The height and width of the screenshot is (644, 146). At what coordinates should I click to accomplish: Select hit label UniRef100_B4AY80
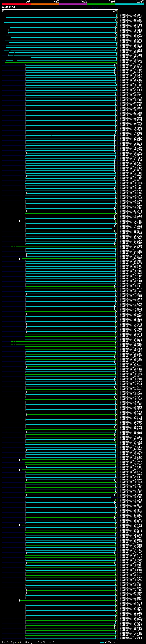click(131, 93)
